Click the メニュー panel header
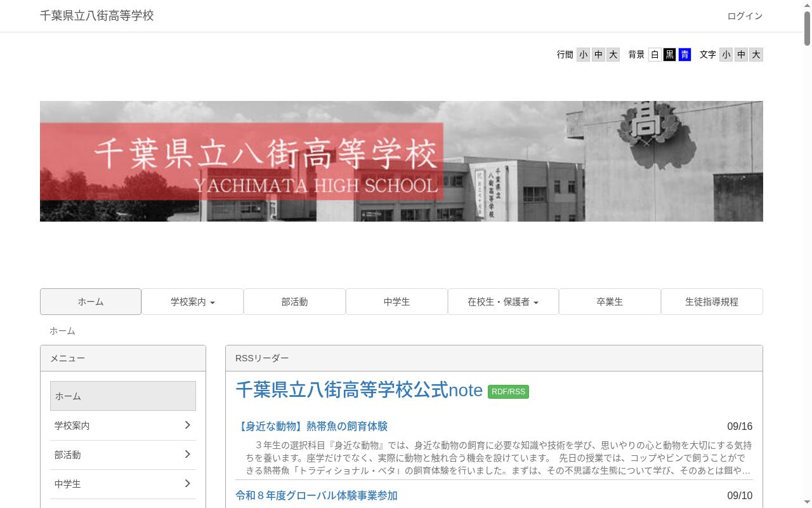Screen dimensions: 812x508 pyautogui.click(x=123, y=358)
